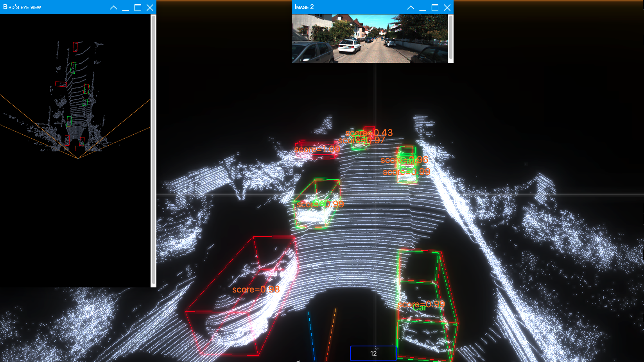Viewport: 644px width, 362px height.
Task: Close the Bird's eye view window
Action: pos(150,7)
